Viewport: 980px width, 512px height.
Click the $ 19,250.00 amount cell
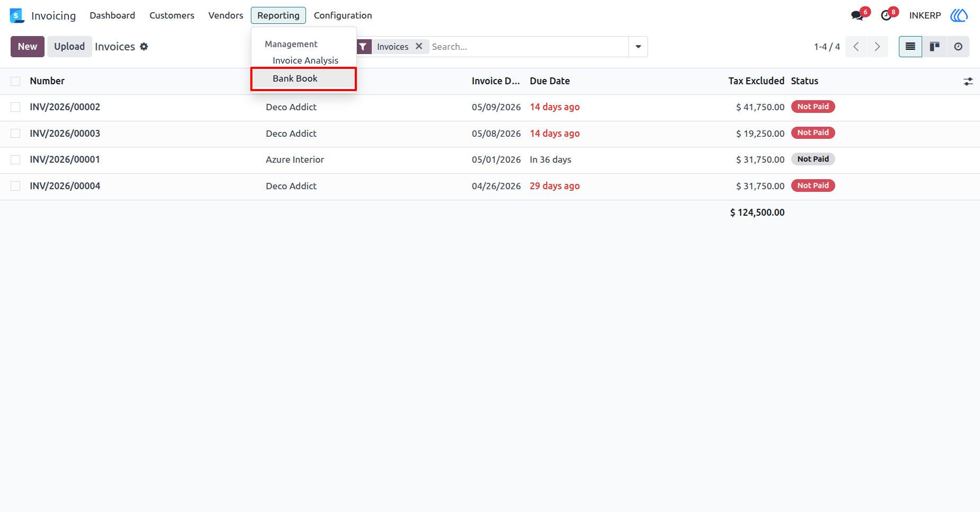tap(760, 134)
